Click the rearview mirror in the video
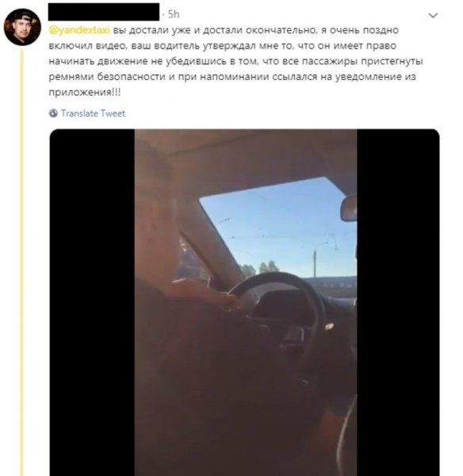 point(348,208)
